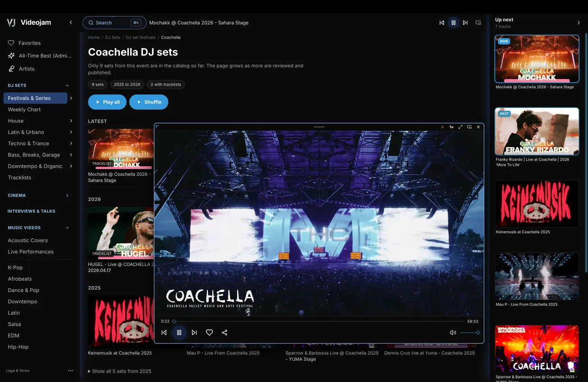The width and height of the screenshot is (588, 382).
Task: Open the HUGEL set thumbnail under 2026
Action: click(121, 233)
